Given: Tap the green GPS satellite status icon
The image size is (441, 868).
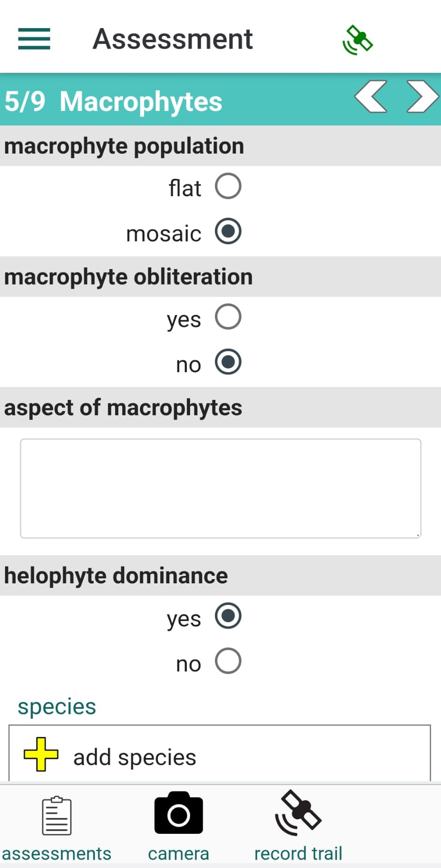Looking at the screenshot, I should coord(358,40).
